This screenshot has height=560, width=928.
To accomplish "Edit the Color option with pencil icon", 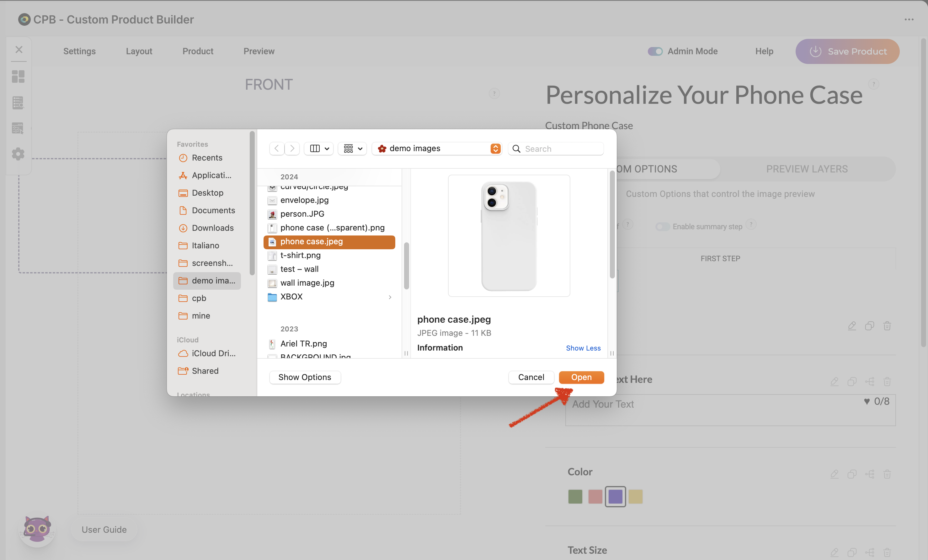I will coord(834,474).
